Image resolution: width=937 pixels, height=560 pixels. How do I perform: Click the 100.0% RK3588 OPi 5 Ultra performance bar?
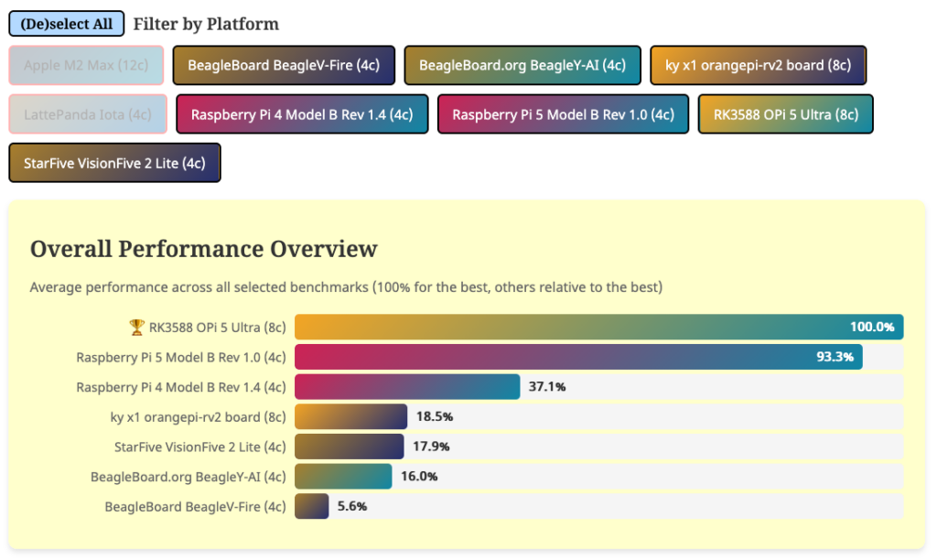pos(598,328)
